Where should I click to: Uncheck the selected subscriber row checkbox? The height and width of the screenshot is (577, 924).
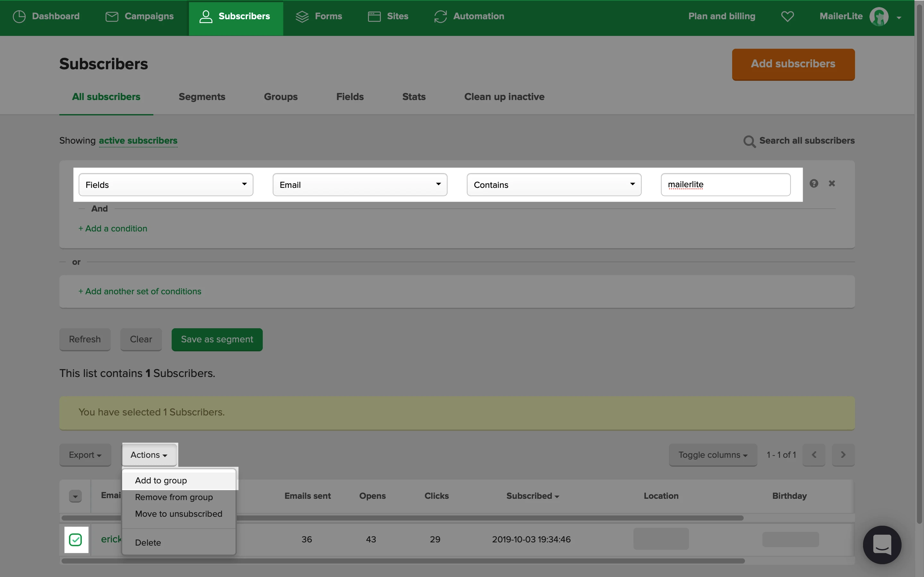coord(76,539)
